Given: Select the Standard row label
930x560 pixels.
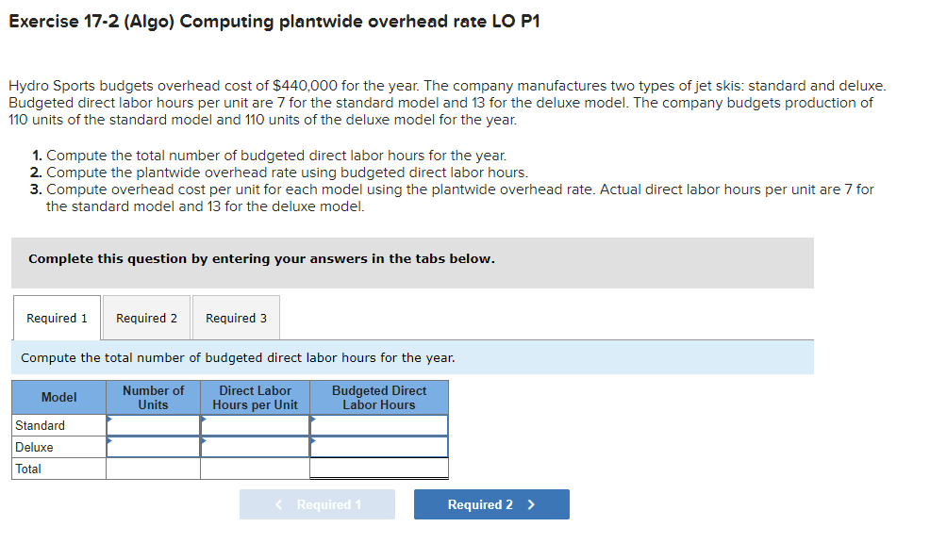Looking at the screenshot, I should click(40, 425).
